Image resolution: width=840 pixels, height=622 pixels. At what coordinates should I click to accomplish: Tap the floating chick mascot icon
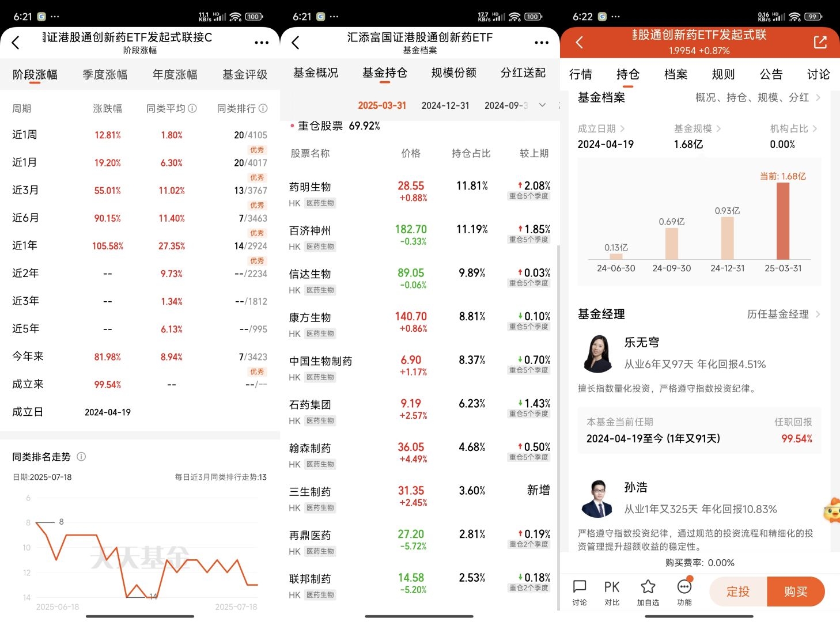(831, 510)
